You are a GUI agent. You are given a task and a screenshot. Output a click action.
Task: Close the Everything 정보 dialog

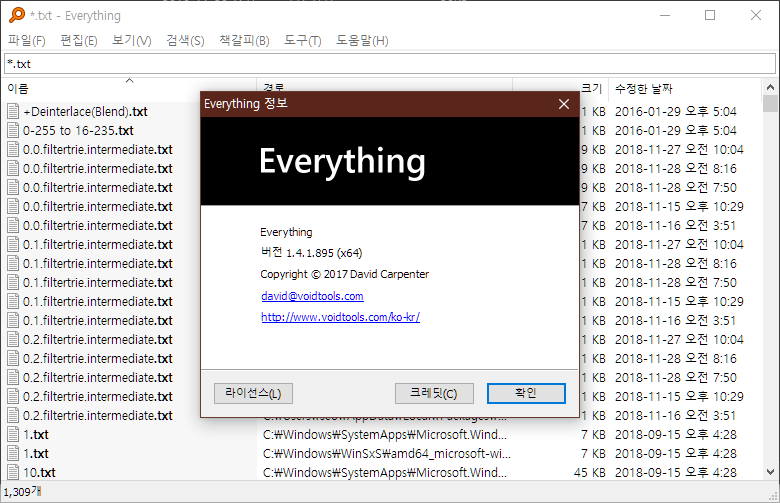564,104
